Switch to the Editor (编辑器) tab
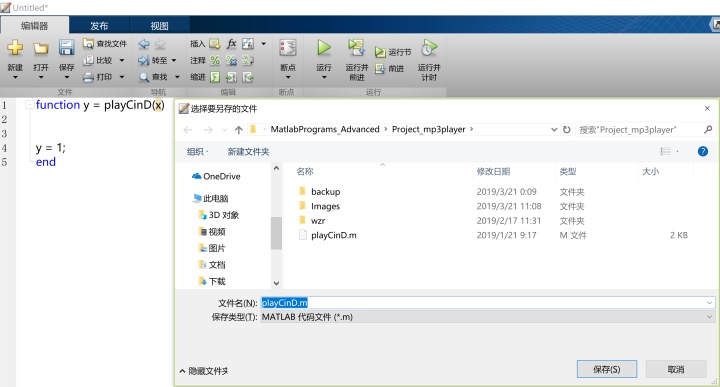Screen dimensions: 720x387 [x=34, y=26]
